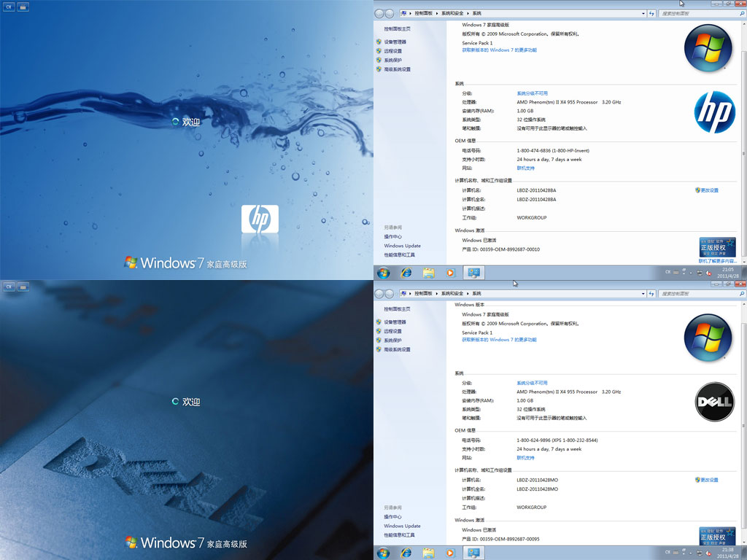Click 系统分级不可用 link in the Dell window
The image size is (747, 560).
532,383
